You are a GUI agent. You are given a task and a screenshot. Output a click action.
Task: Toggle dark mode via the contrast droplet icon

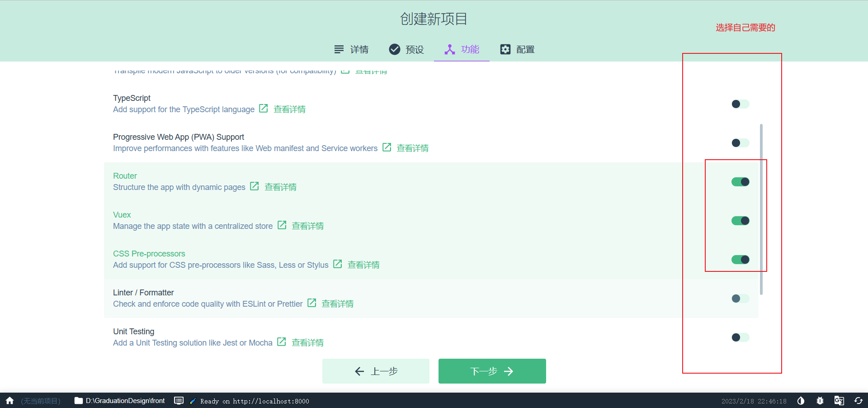[801, 401]
